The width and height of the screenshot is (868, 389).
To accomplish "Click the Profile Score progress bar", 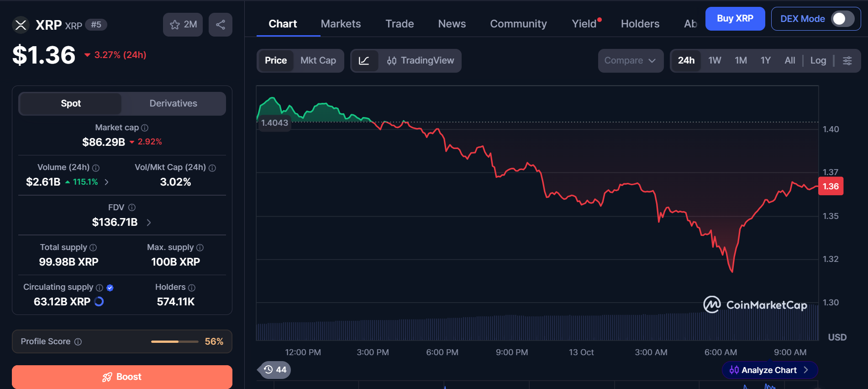I will 175,342.
